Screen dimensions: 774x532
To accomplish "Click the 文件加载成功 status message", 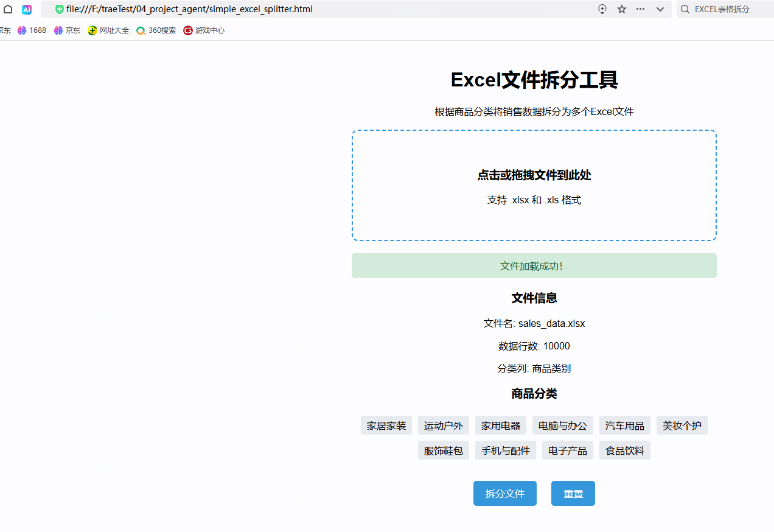I will (534, 266).
